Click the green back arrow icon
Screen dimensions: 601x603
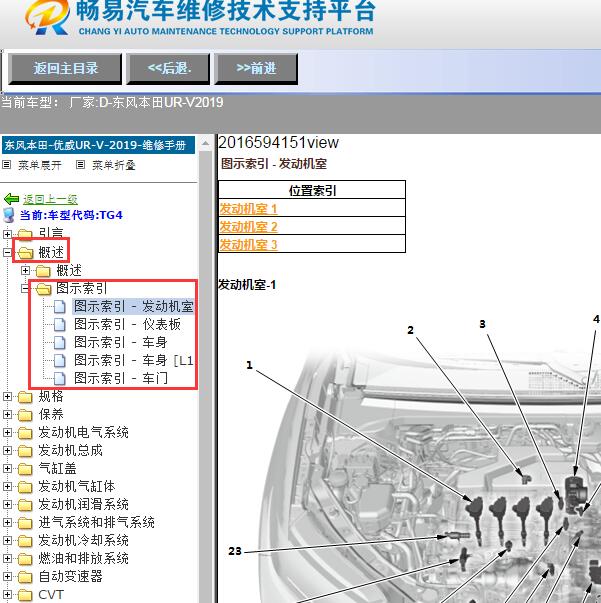tap(11, 199)
